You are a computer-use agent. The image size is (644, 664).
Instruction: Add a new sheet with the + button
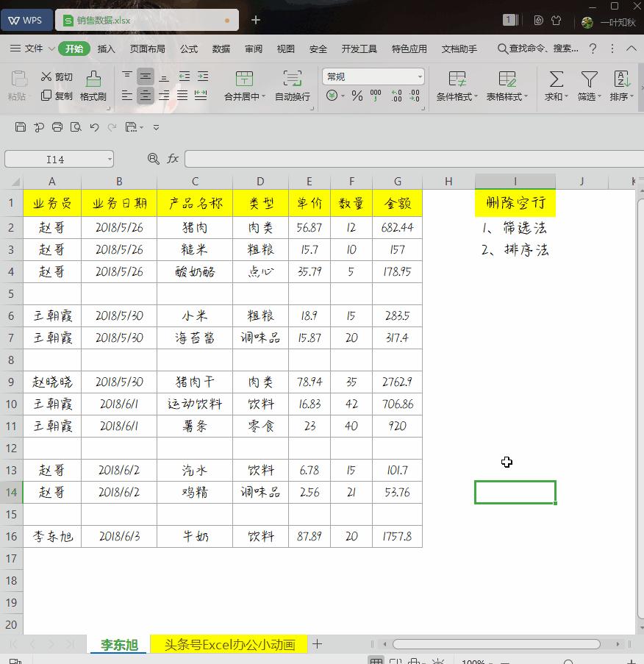[x=317, y=643]
